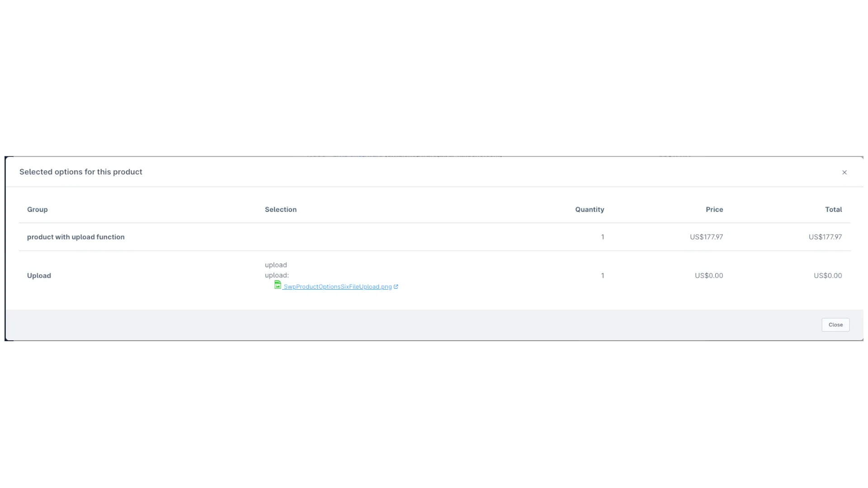
Task: Click quantity 1 in the product row
Action: [603, 237]
